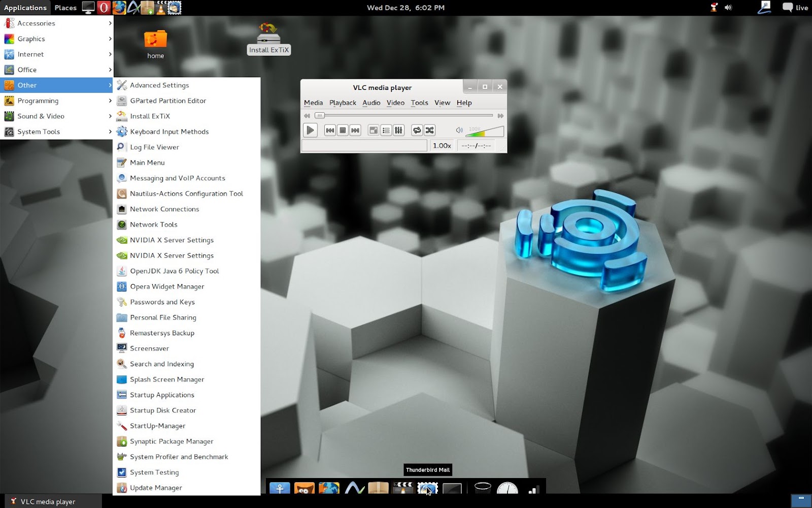Click the VLC Play button
812x508 pixels.
click(310, 131)
